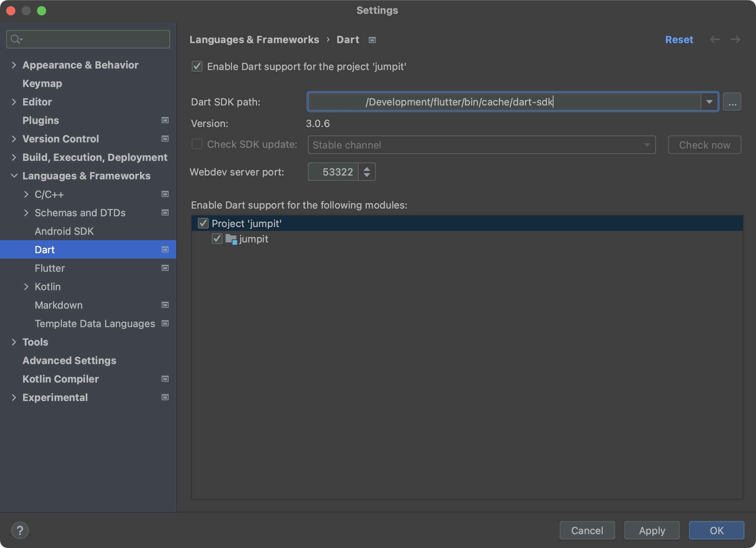756x548 pixels.
Task: Toggle the jumpit module checkbox
Action: pos(217,239)
